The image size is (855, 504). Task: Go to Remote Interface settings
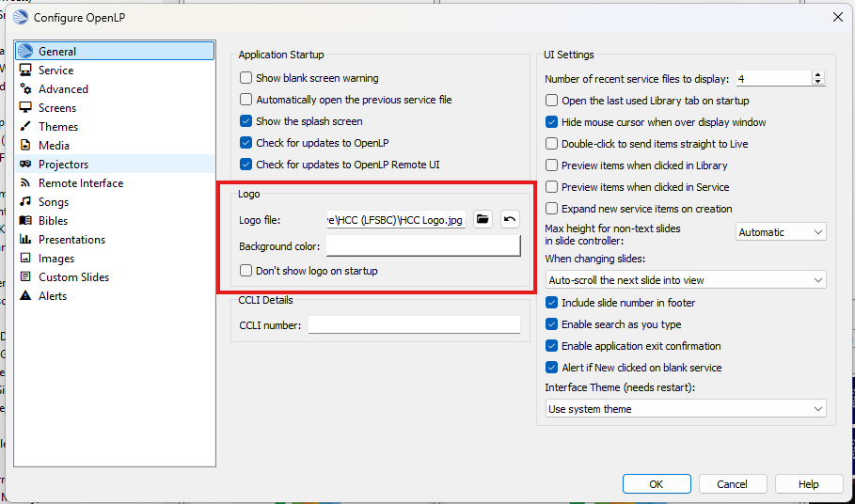click(x=81, y=183)
